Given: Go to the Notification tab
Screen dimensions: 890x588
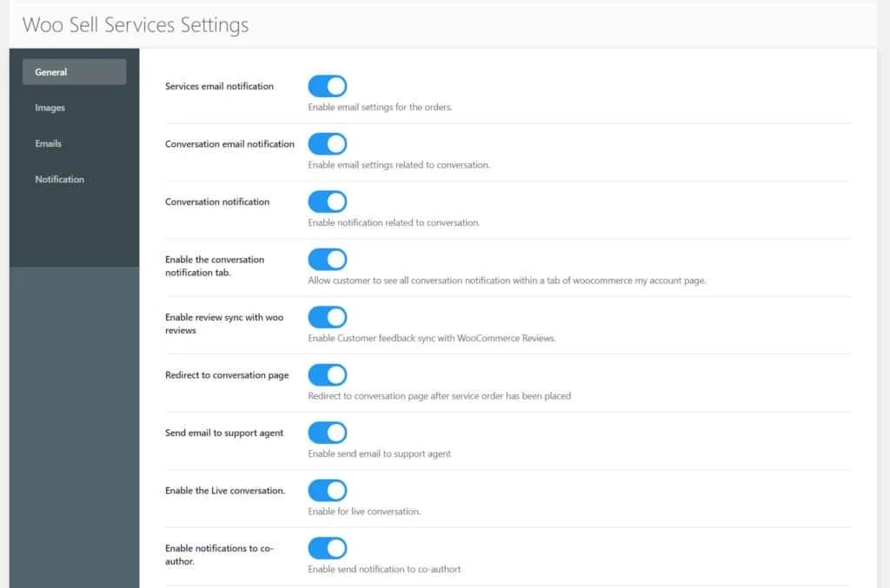Looking at the screenshot, I should point(60,179).
